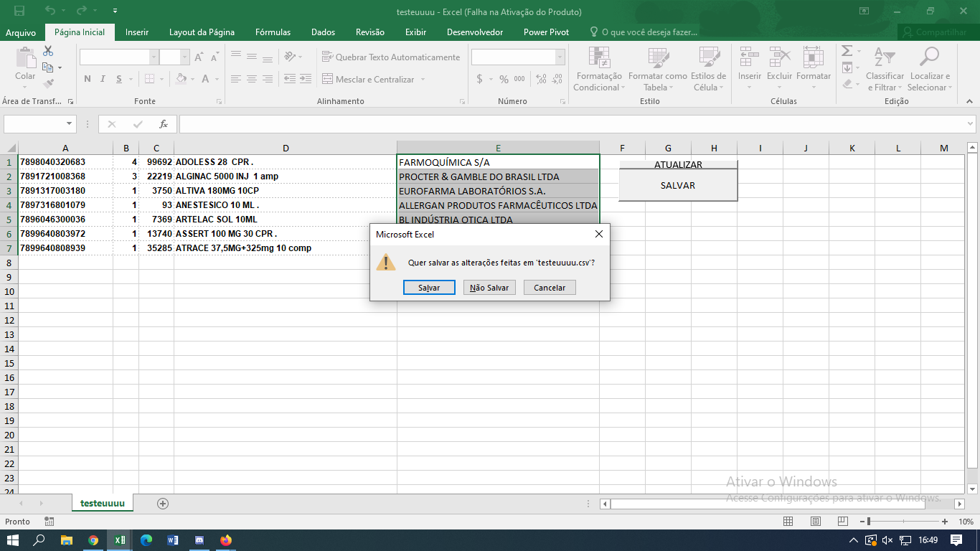Click the Fill down arrow icon
The height and width of the screenshot is (551, 980).
pos(847,67)
